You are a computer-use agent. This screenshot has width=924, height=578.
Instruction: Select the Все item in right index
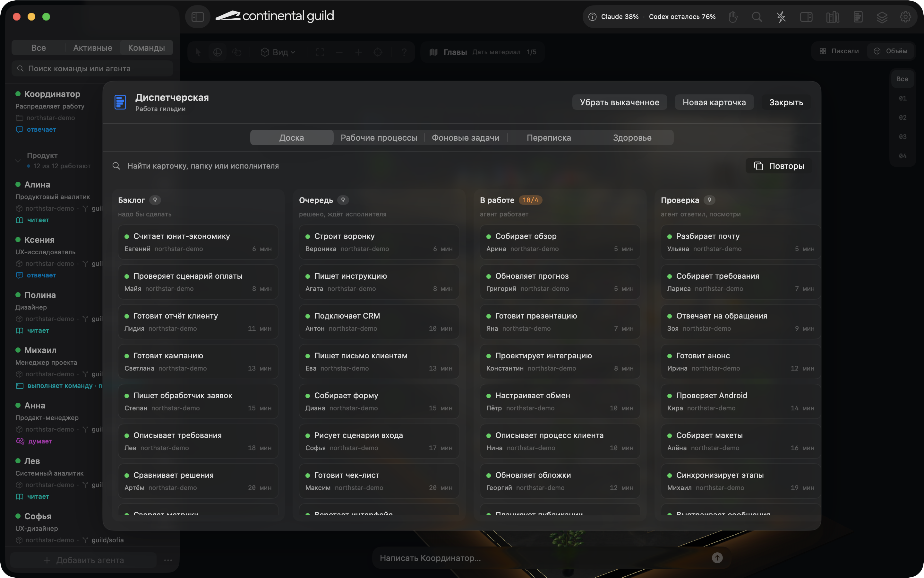tap(902, 79)
